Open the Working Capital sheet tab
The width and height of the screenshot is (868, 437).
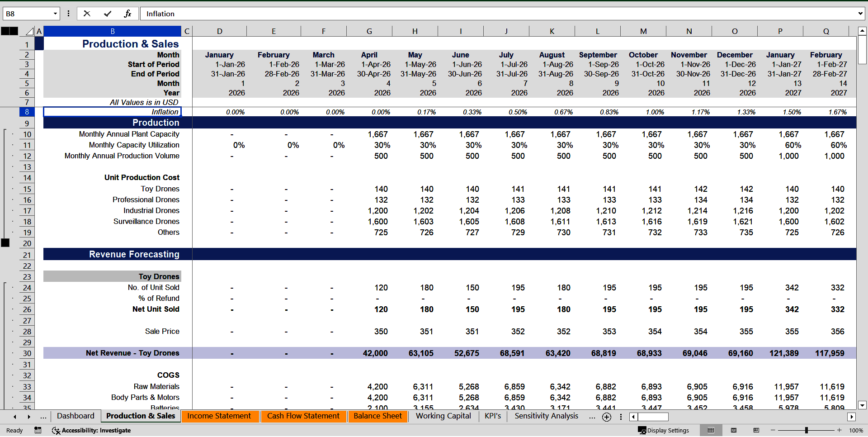click(443, 416)
